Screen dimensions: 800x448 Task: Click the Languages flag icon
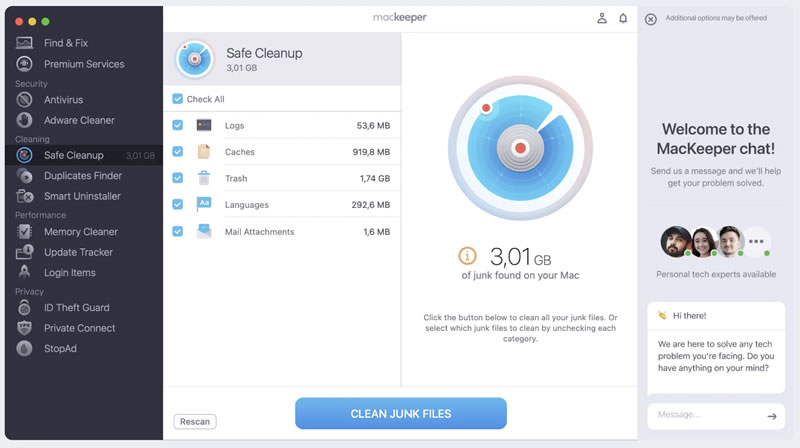(x=204, y=204)
